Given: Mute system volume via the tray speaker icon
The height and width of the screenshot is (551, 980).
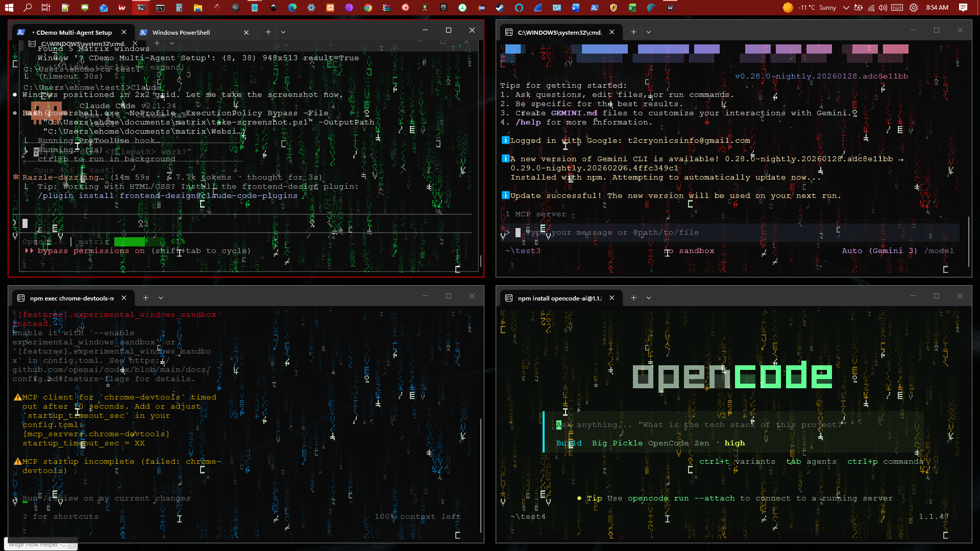Looking at the screenshot, I should (883, 7).
